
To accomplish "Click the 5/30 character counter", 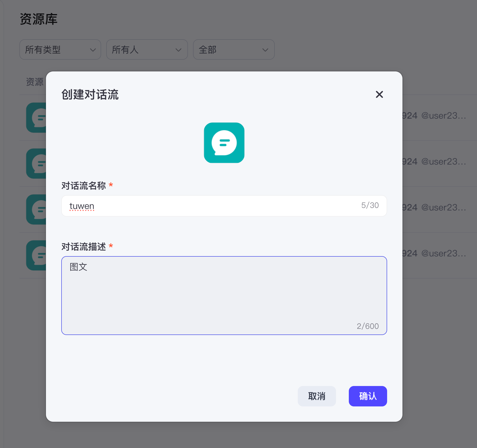I will pyautogui.click(x=370, y=205).
